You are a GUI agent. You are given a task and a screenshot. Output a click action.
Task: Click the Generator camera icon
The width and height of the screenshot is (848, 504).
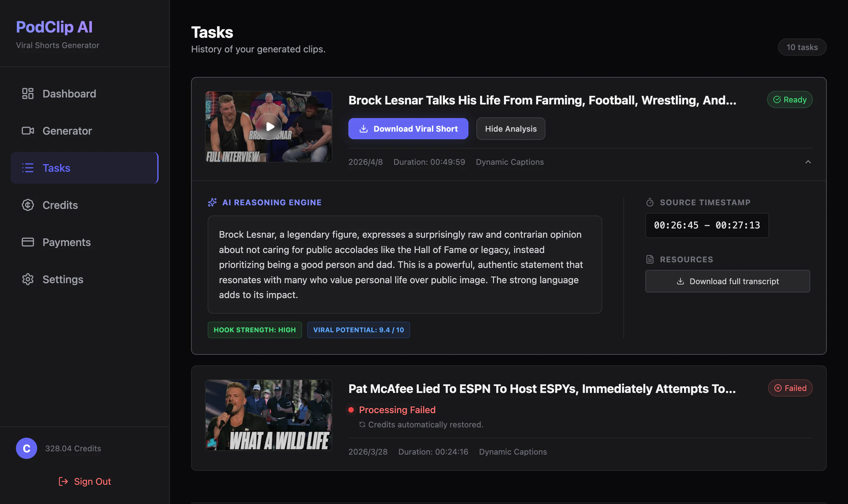[x=28, y=131]
